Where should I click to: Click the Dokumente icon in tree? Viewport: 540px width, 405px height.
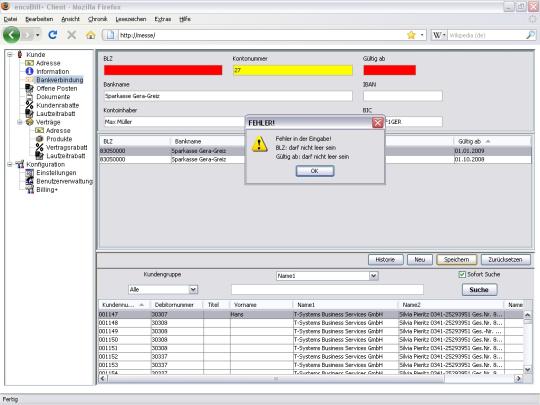coord(29,97)
